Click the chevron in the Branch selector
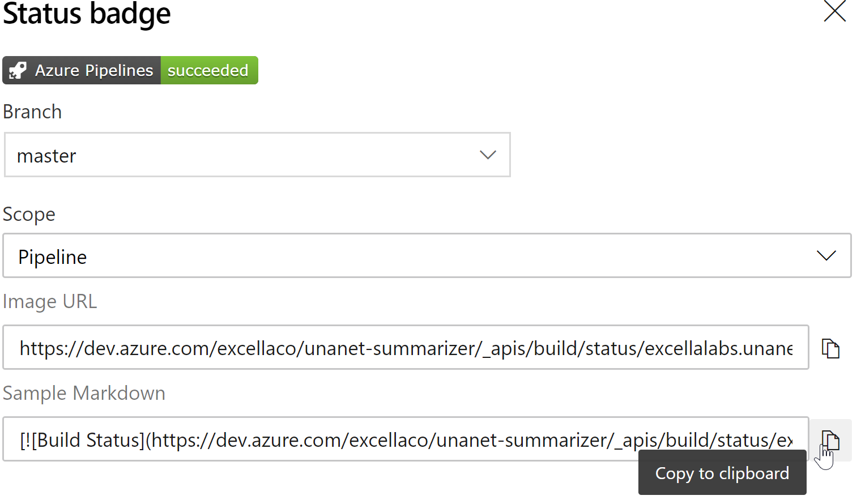861x504 pixels. [488, 155]
